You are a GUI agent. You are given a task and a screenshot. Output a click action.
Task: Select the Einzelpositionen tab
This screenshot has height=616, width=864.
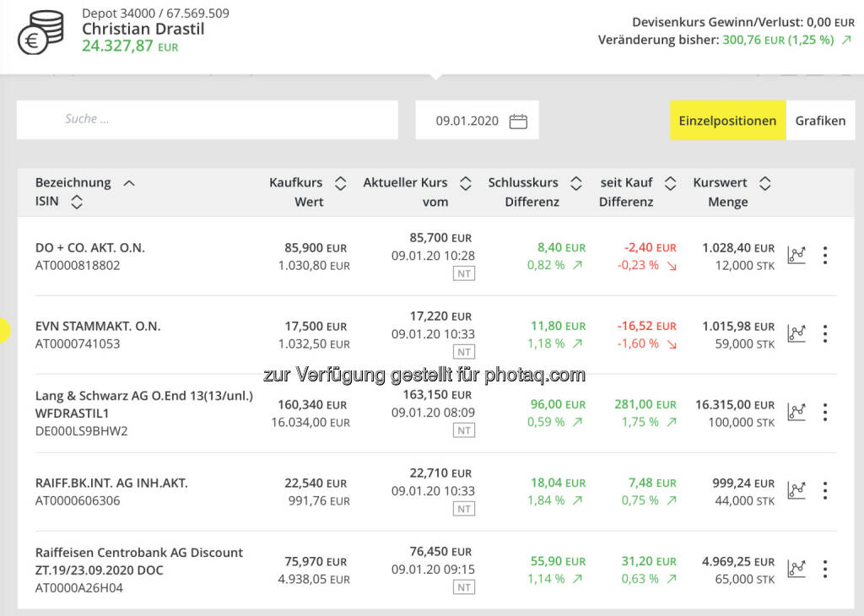pos(727,121)
